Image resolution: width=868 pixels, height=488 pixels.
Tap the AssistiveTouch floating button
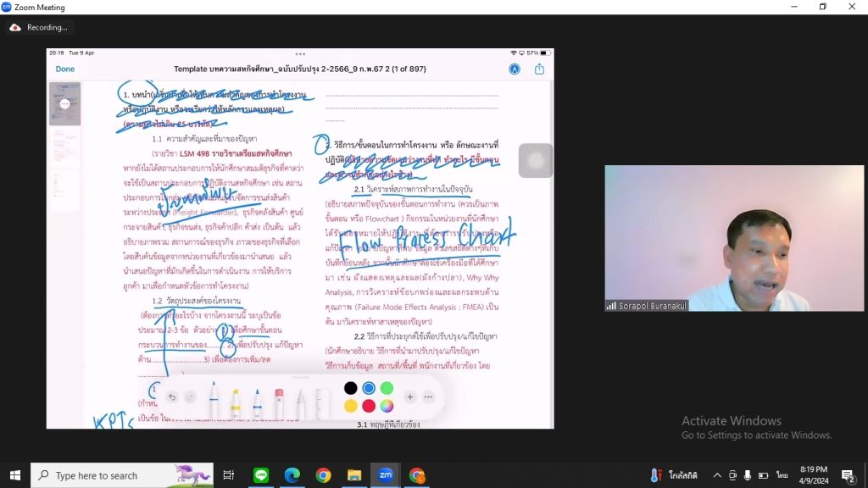pyautogui.click(x=536, y=160)
